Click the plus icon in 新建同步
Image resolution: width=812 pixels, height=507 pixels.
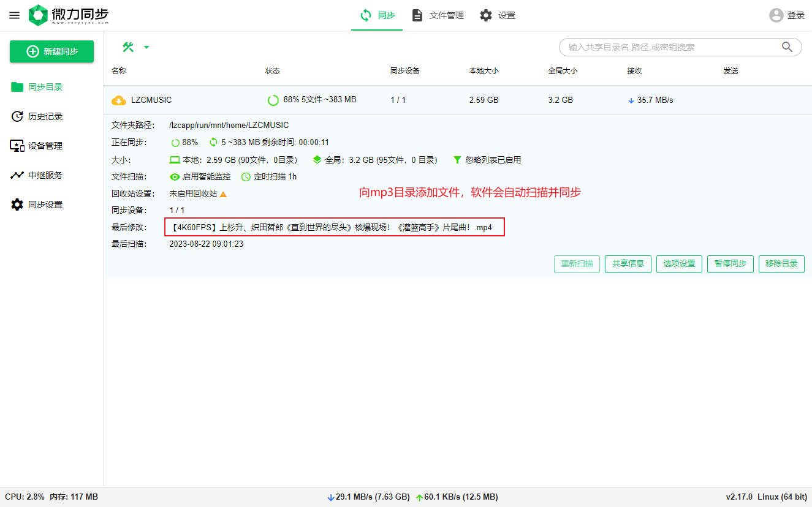[x=32, y=51]
